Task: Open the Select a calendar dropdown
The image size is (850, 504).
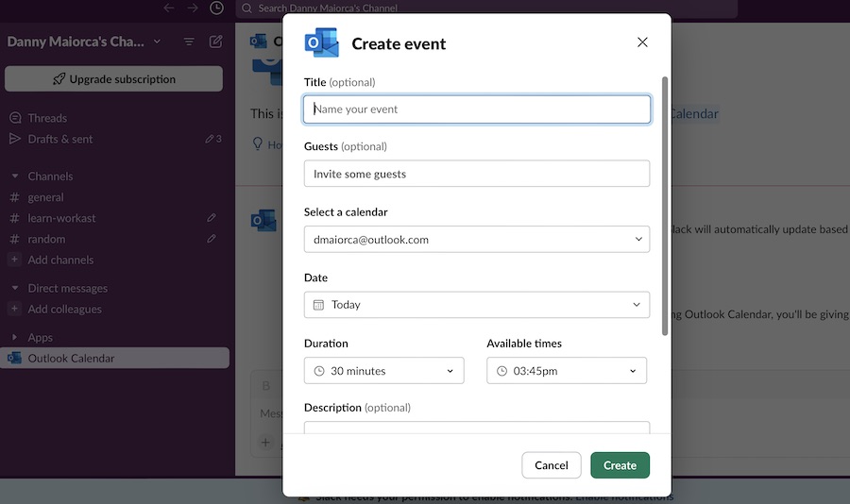Action: [477, 240]
